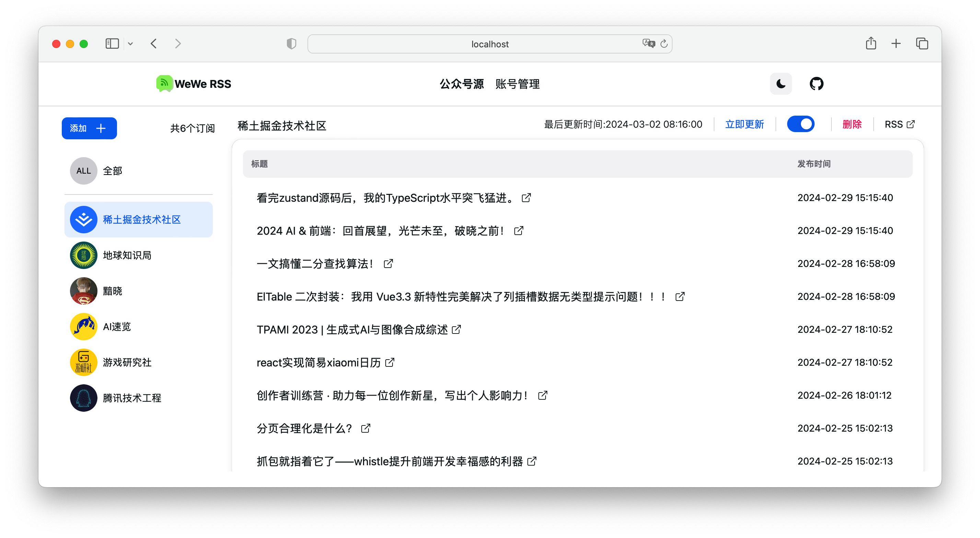Toggle the Safari sidebar

pos(112,43)
